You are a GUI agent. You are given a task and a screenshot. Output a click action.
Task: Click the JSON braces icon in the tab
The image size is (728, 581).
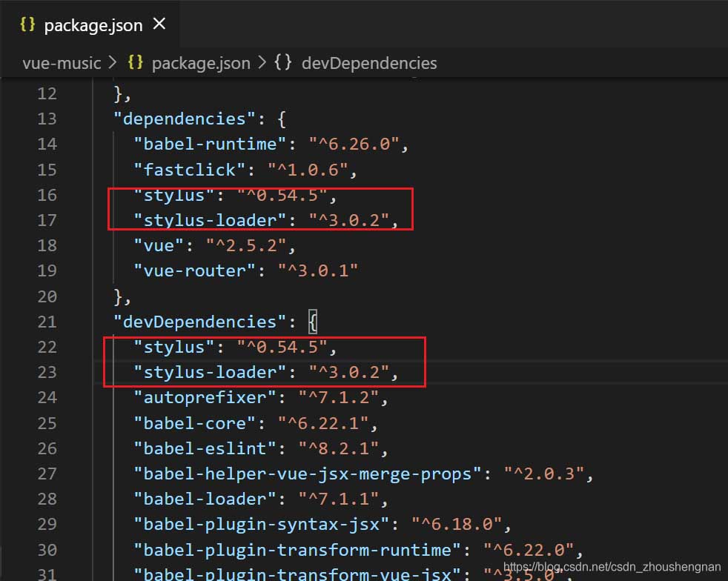pos(27,24)
